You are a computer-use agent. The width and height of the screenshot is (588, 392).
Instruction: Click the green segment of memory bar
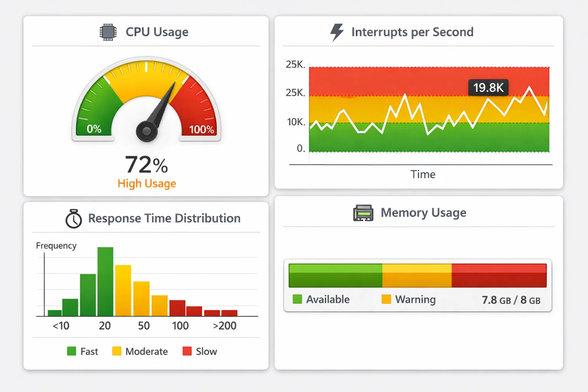click(335, 275)
